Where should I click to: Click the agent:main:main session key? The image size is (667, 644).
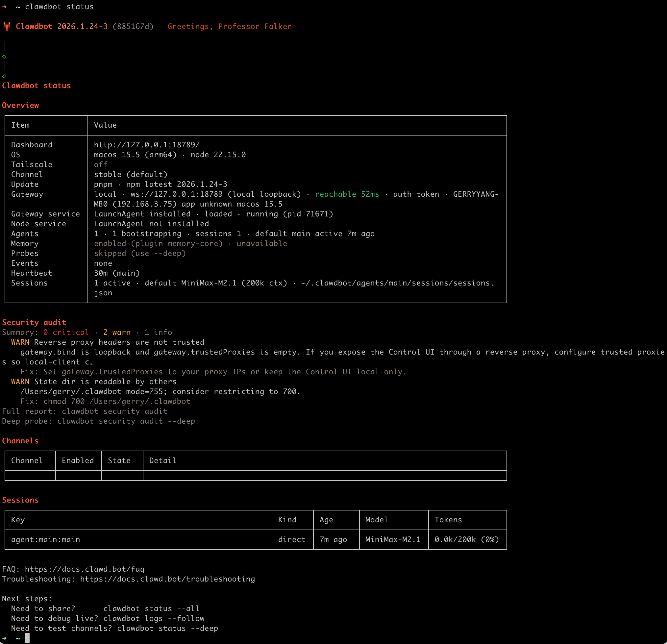tap(46, 539)
